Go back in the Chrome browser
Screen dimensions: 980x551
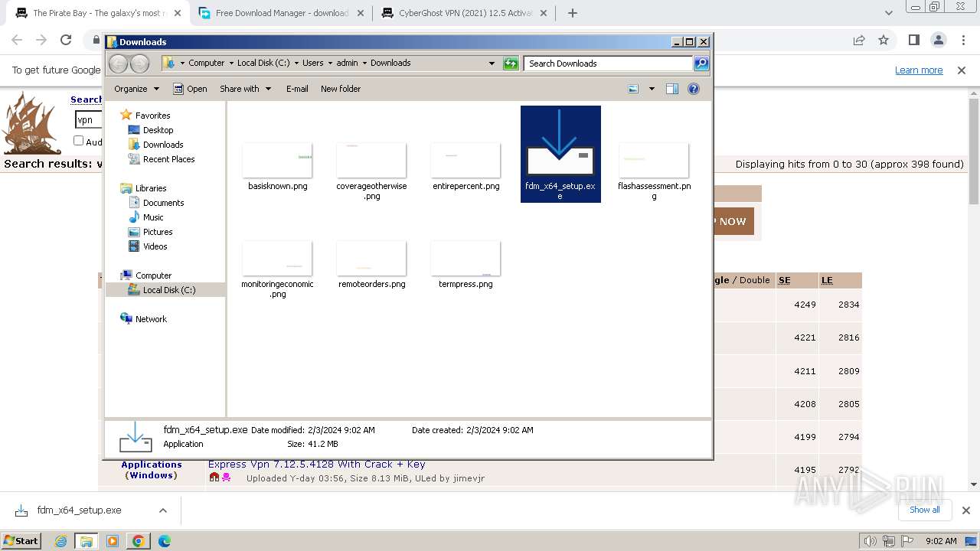pos(17,40)
